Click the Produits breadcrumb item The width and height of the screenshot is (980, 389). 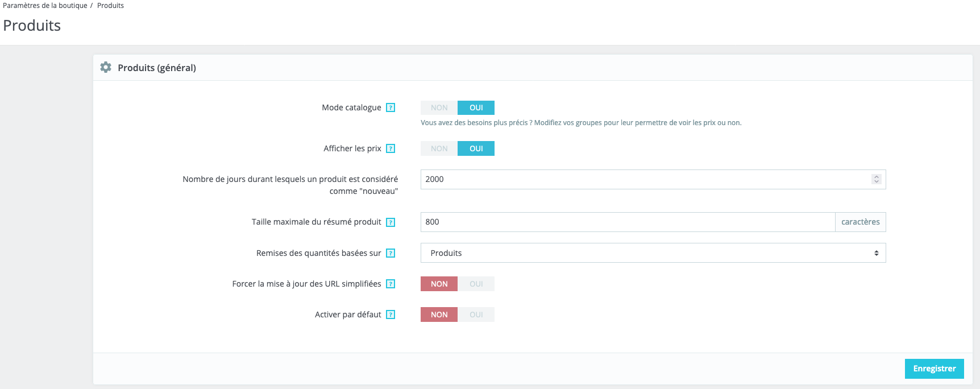pyautogui.click(x=110, y=6)
